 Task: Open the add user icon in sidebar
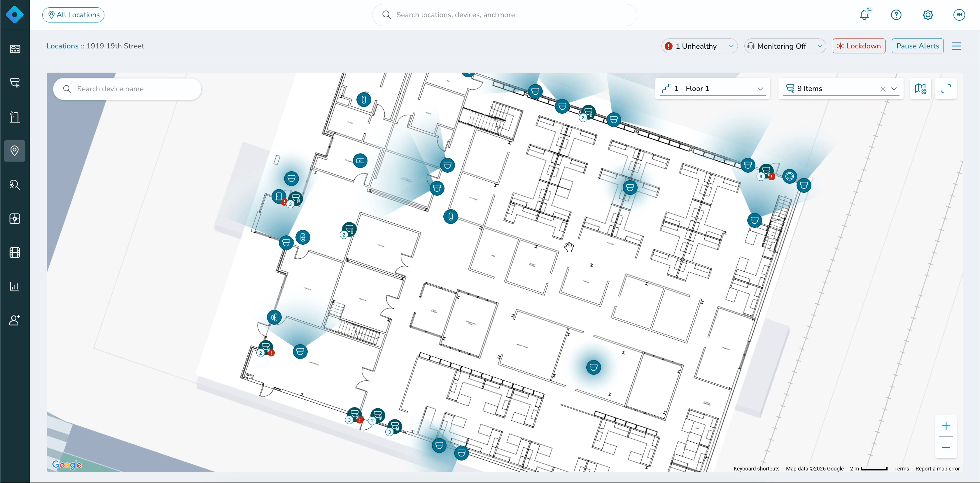click(x=15, y=320)
